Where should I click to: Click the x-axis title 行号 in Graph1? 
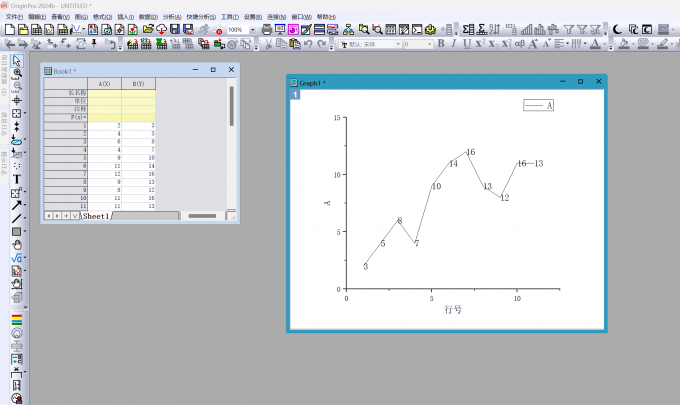coord(453,310)
